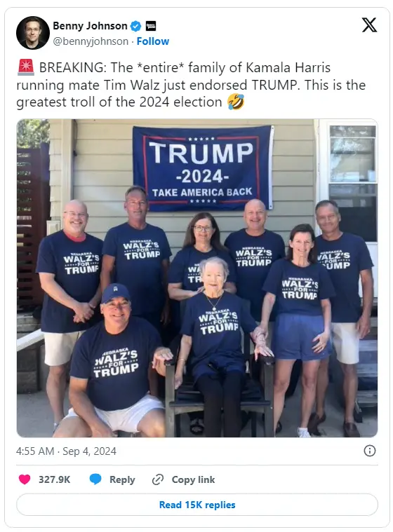Click the laughing emoji ending the tweet
Screen dimensions: 393x532
(236, 102)
